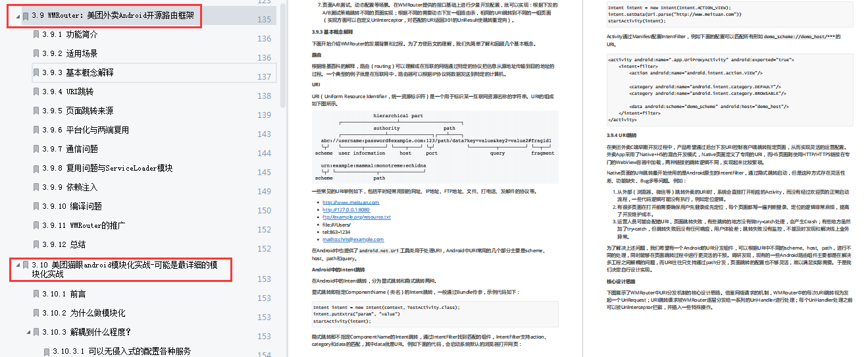Select the 3.9 WMRouter 美团外卖 bookmark title
868x357 pixels.
tap(113, 15)
